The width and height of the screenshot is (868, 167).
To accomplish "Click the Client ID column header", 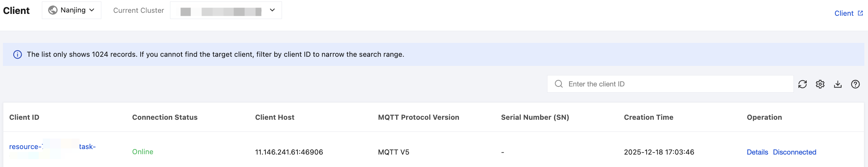I will tap(24, 117).
